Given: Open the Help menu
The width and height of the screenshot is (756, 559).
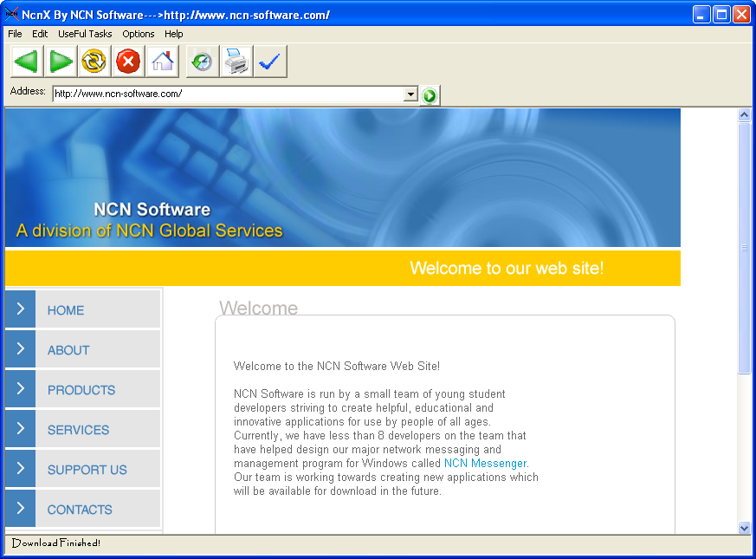Looking at the screenshot, I should click(x=173, y=34).
